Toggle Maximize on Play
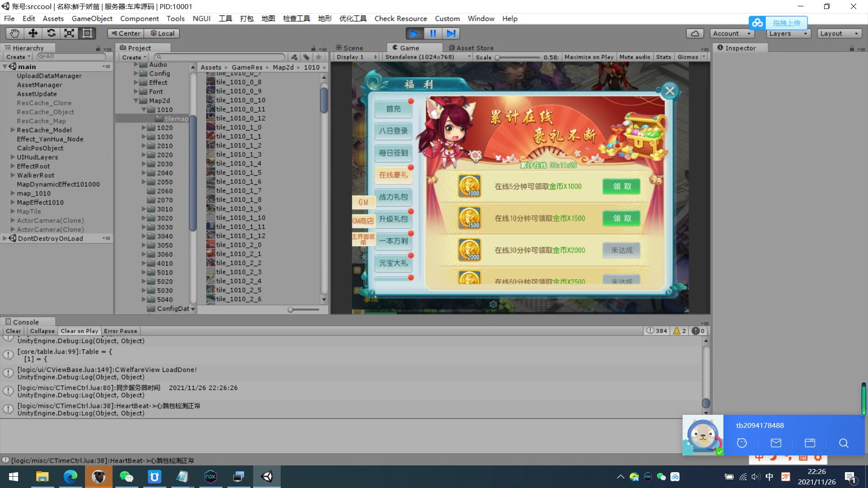Image resolution: width=868 pixels, height=488 pixels. pyautogui.click(x=589, y=57)
